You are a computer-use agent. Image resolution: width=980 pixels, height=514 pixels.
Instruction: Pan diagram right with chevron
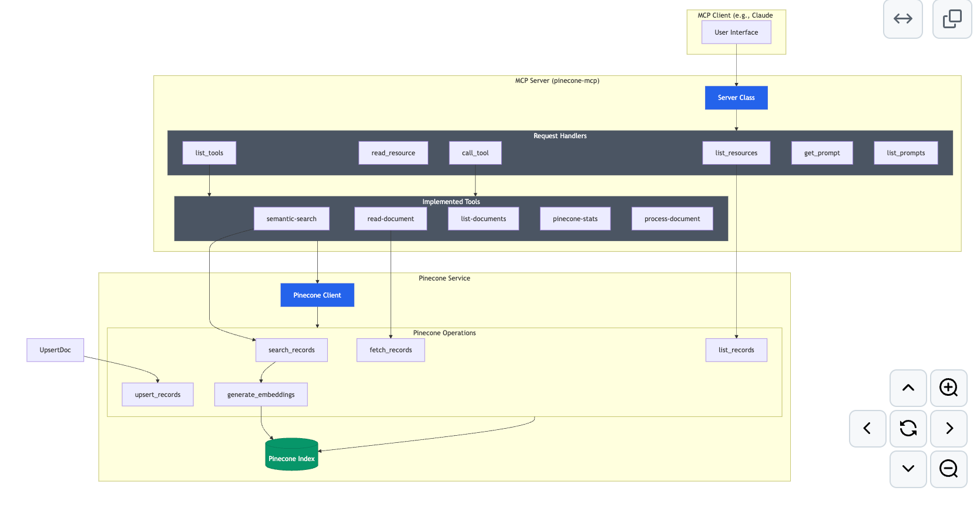click(948, 428)
